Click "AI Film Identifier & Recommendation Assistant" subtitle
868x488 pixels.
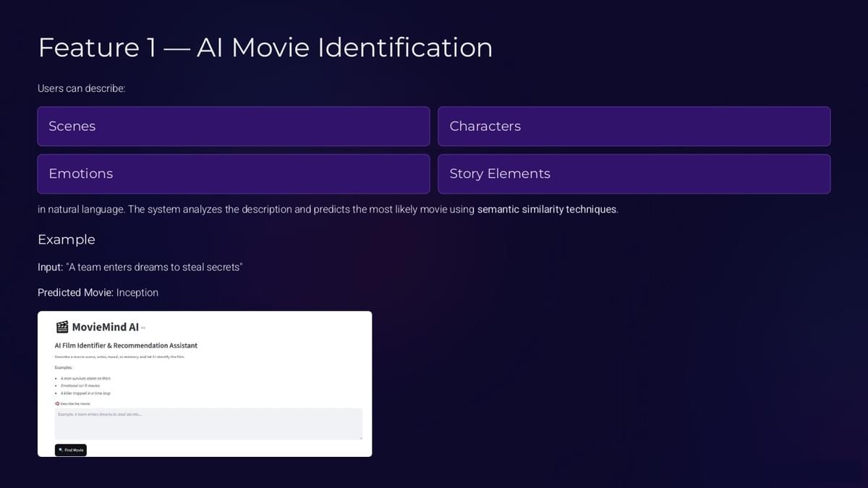pyautogui.click(x=126, y=346)
